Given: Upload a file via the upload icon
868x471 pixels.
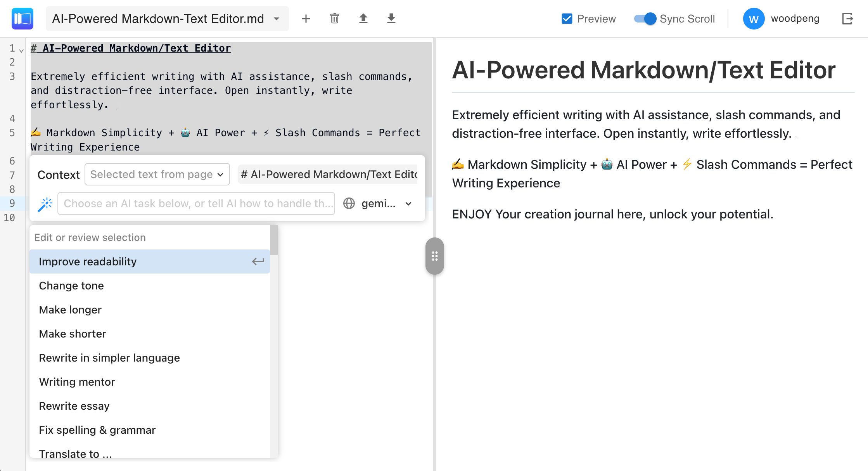Looking at the screenshot, I should 363,18.
